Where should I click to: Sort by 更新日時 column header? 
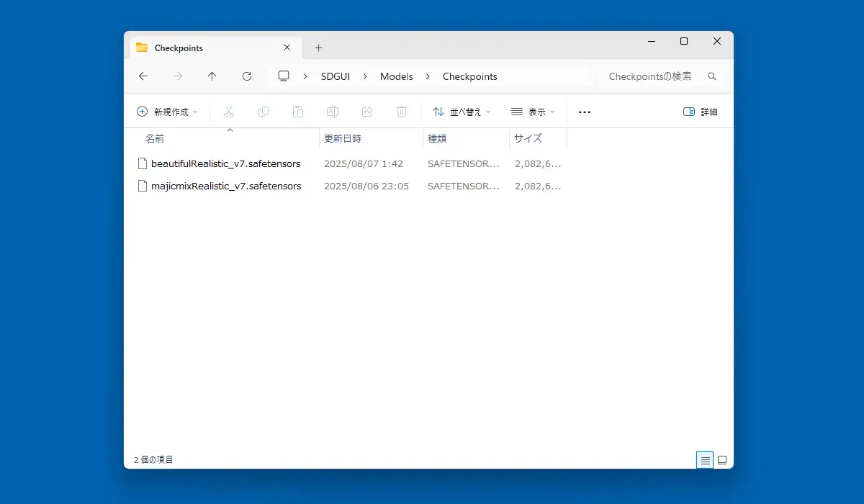(343, 138)
